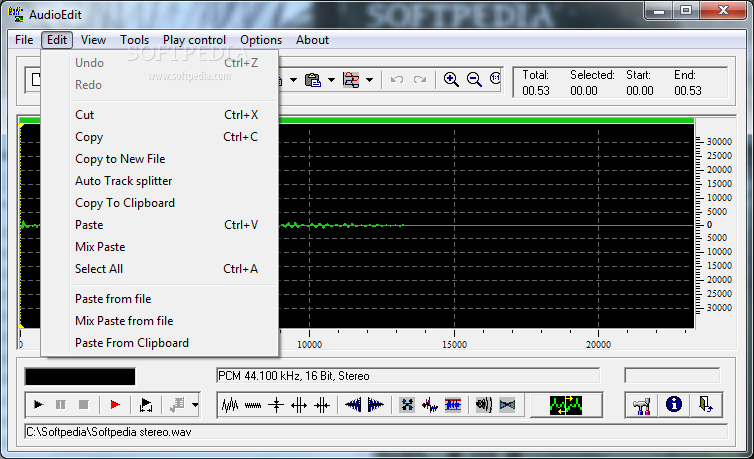Screen dimensions: 754x459
Task: Open the About menu
Action: coord(313,40)
